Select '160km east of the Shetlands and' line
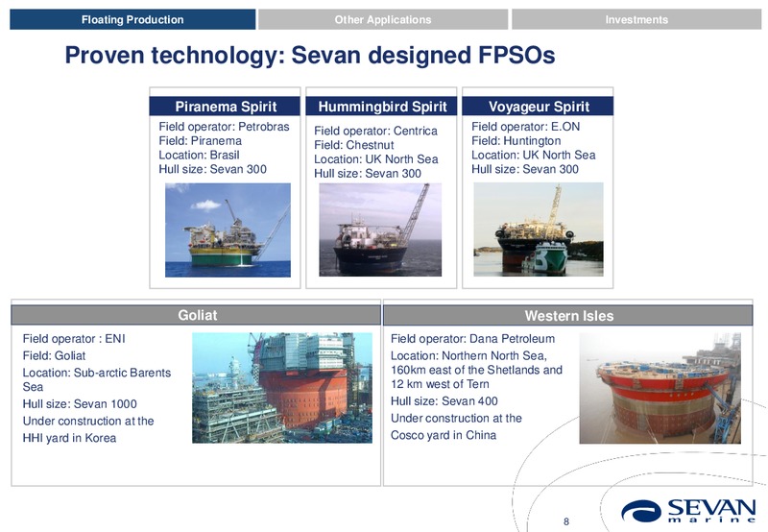Screen dimensions: 768x532 click(476, 370)
